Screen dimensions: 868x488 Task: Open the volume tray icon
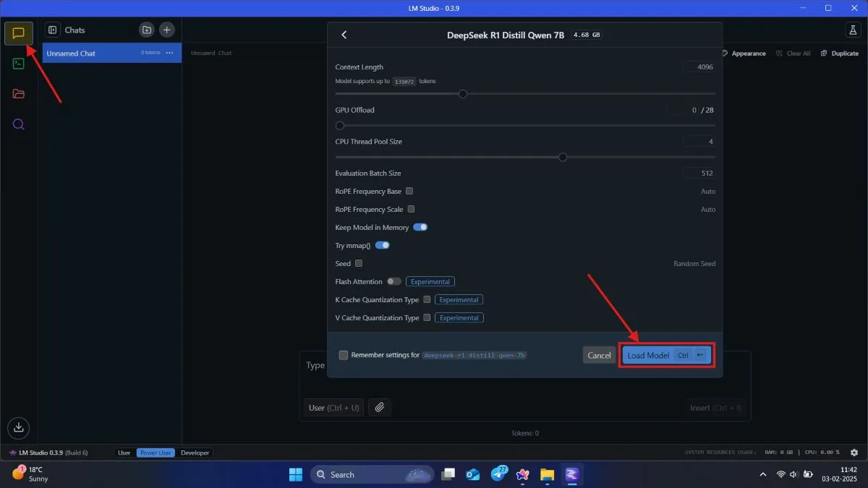point(795,474)
